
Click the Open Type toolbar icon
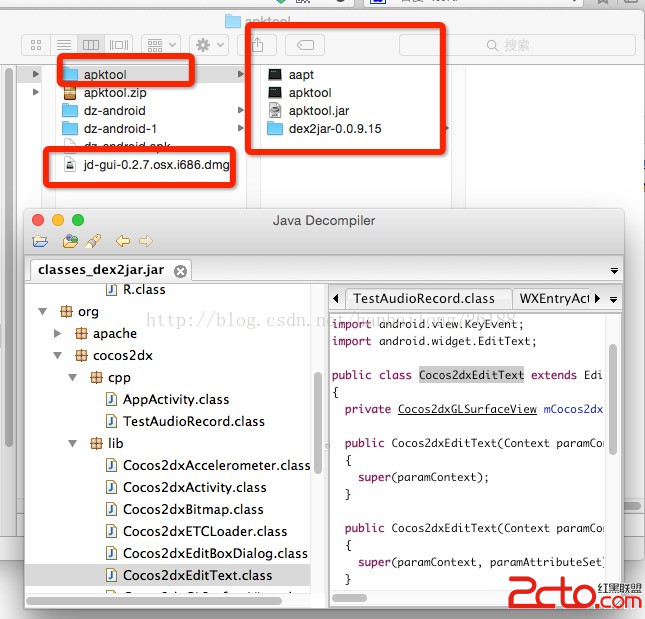coord(70,241)
